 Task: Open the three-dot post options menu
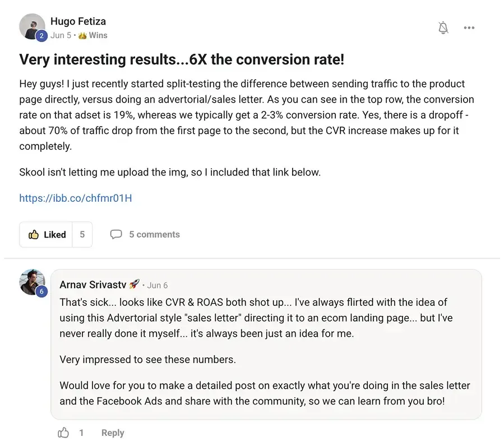click(x=469, y=28)
